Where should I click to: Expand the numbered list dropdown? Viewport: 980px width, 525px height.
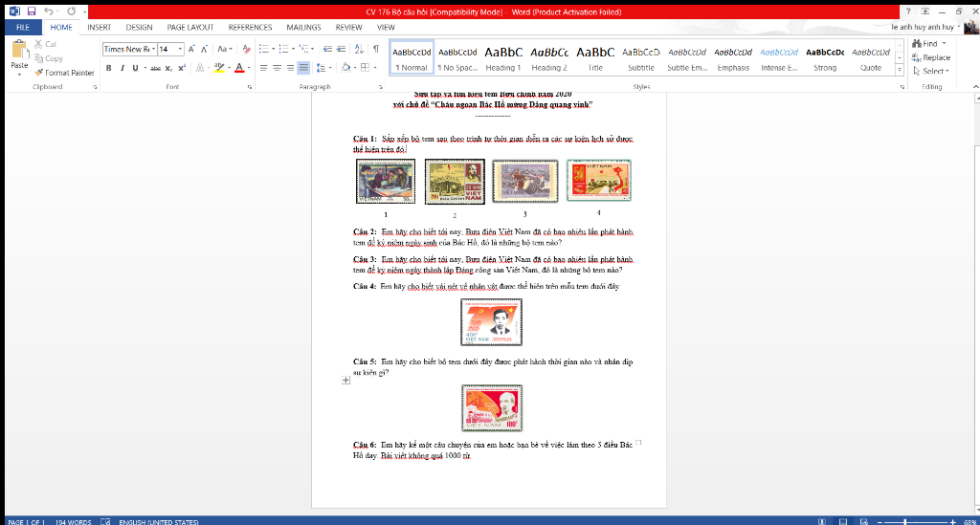pyautogui.click(x=293, y=49)
